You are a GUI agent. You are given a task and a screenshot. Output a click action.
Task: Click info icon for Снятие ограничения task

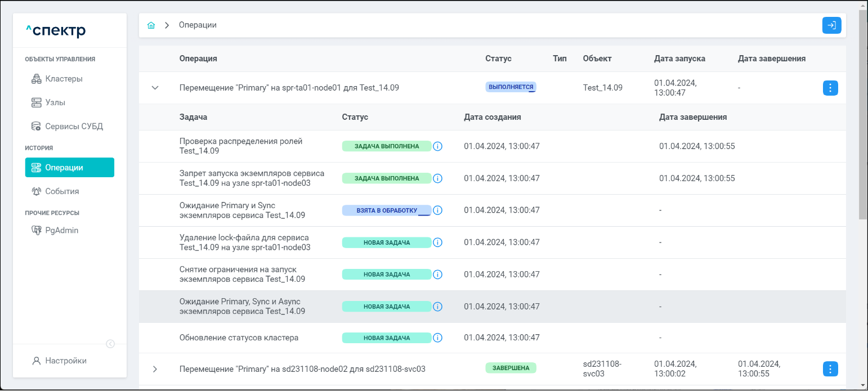coord(437,275)
